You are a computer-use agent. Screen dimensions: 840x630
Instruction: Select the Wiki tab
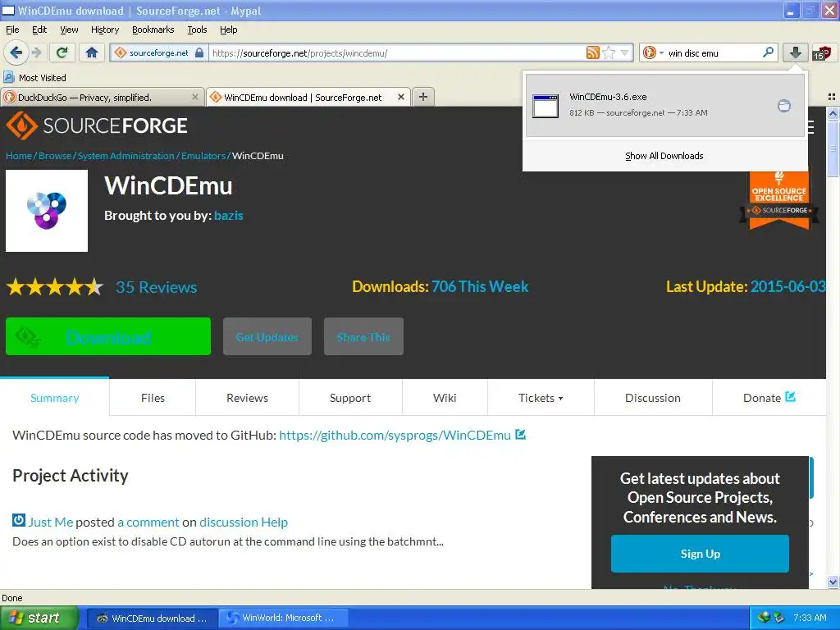point(445,398)
